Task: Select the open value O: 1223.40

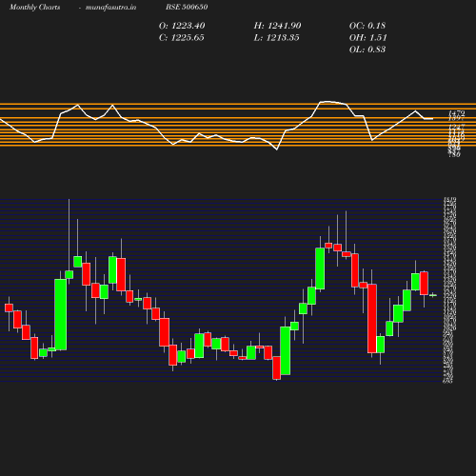Action: 182,26
